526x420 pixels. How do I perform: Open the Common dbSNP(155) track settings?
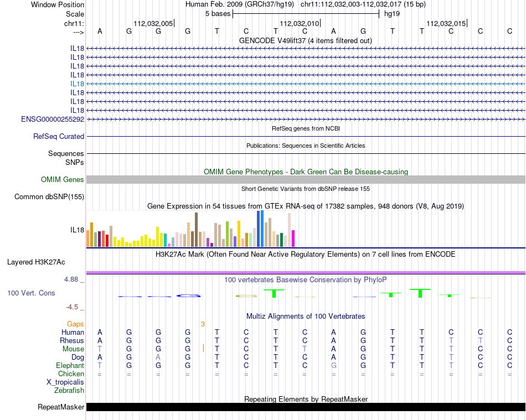tap(49, 196)
